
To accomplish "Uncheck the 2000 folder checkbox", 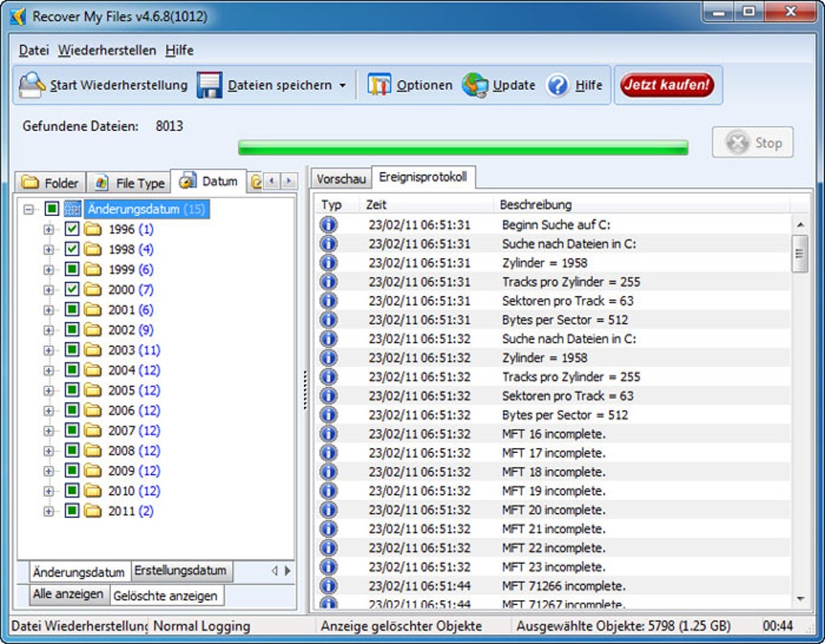I will (72, 290).
